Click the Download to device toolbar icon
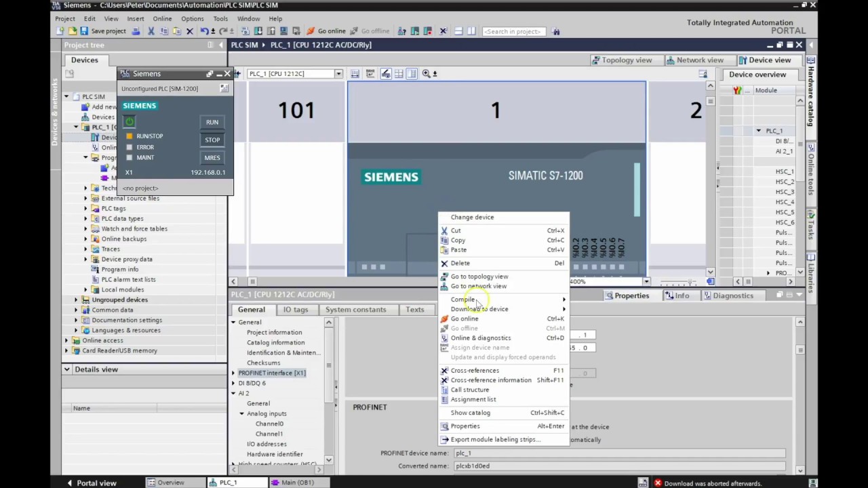The width and height of the screenshot is (868, 488). click(x=258, y=31)
